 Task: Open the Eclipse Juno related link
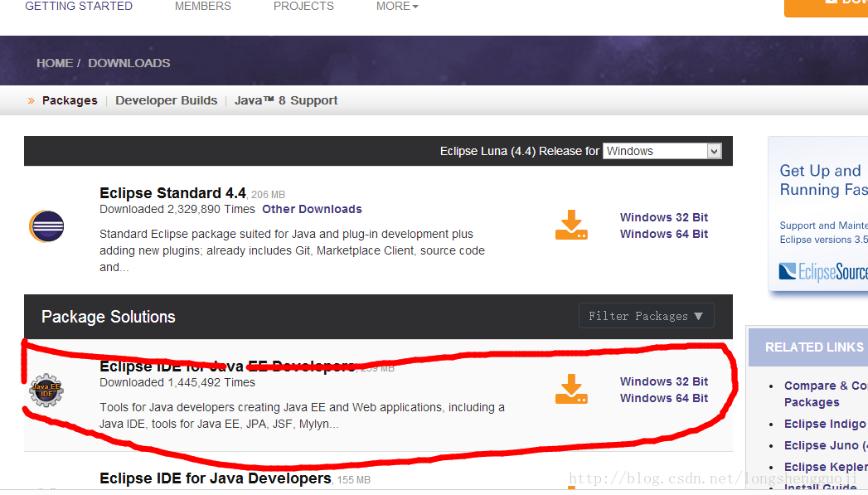pos(826,445)
